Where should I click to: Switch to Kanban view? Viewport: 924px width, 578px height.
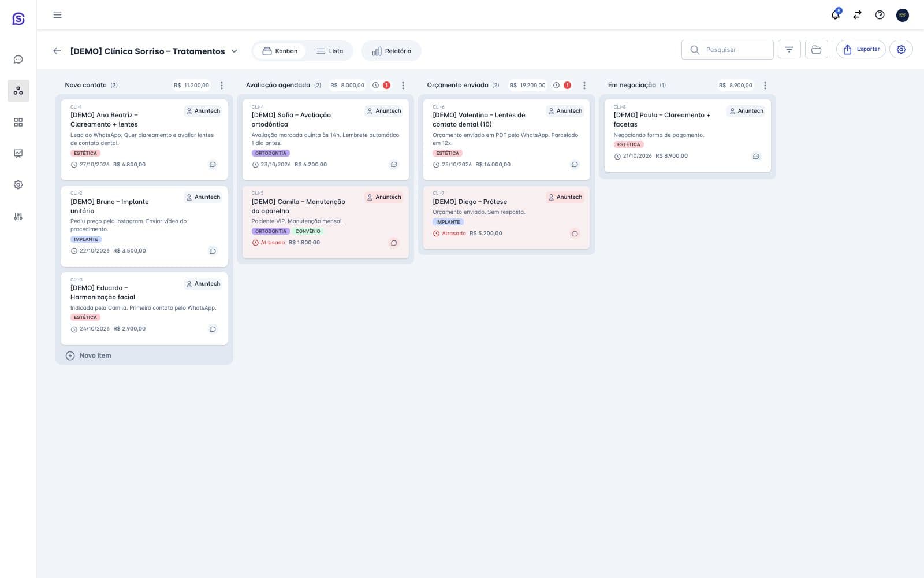pos(280,51)
